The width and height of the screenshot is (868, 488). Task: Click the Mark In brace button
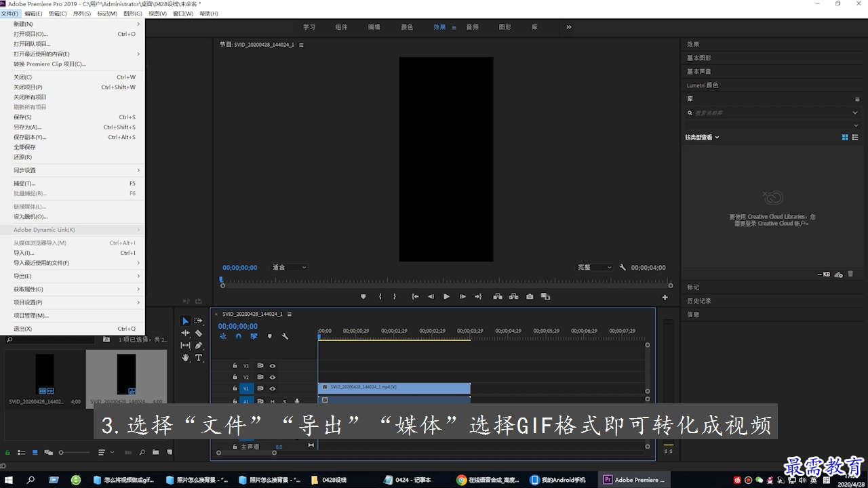click(380, 296)
